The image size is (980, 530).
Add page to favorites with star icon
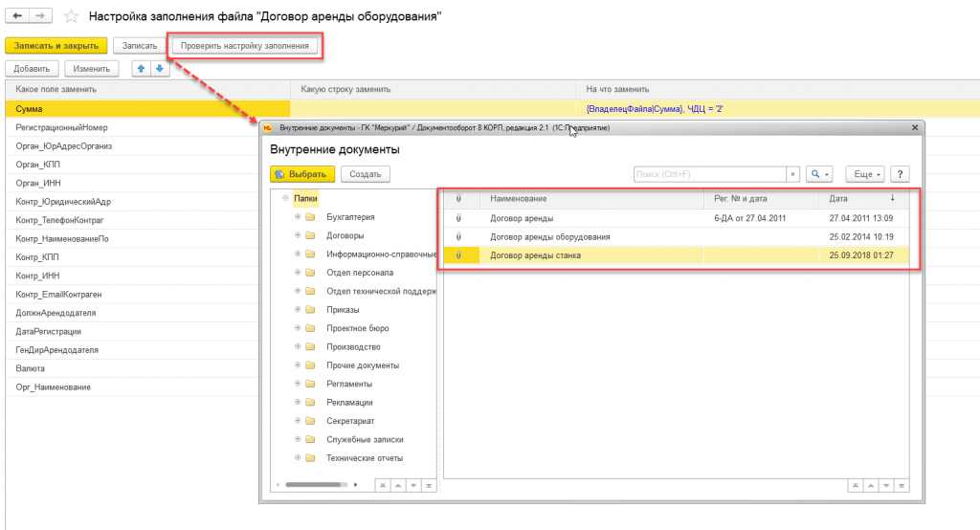point(71,16)
